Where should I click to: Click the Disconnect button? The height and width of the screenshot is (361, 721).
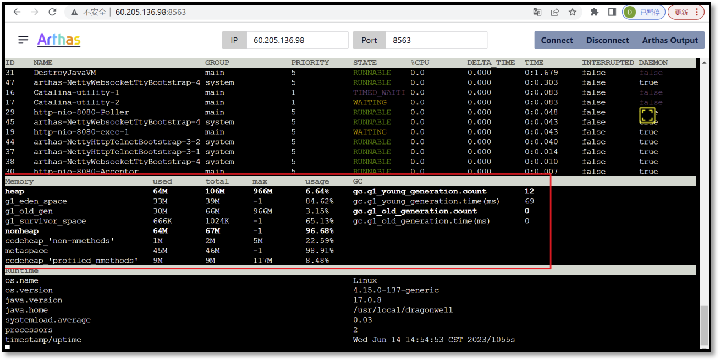(607, 40)
